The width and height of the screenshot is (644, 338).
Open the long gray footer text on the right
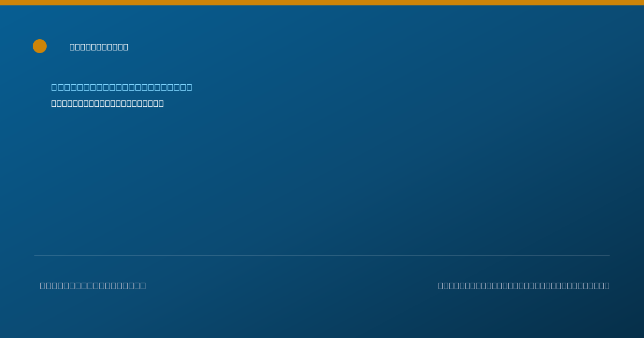(524, 285)
